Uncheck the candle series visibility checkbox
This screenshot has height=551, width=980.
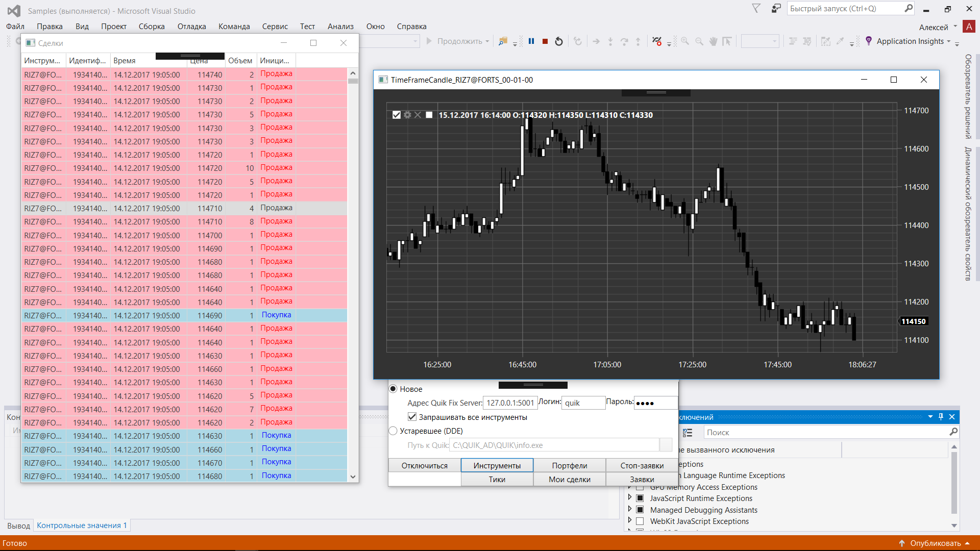tap(397, 115)
